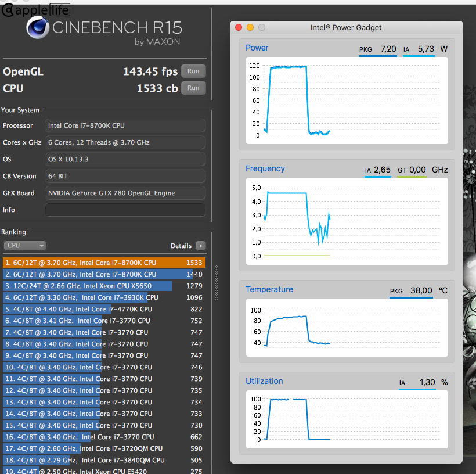Minimize the Intel Power Gadget window
The image size is (476, 474).
point(250,28)
